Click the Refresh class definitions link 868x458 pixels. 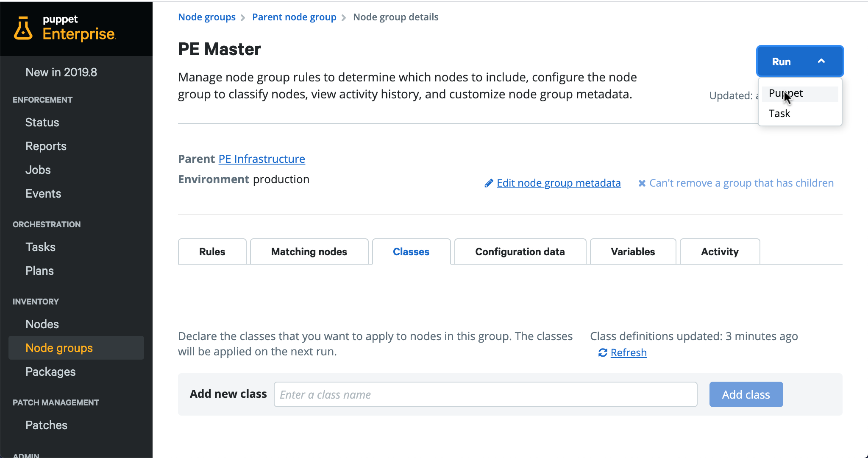point(629,353)
